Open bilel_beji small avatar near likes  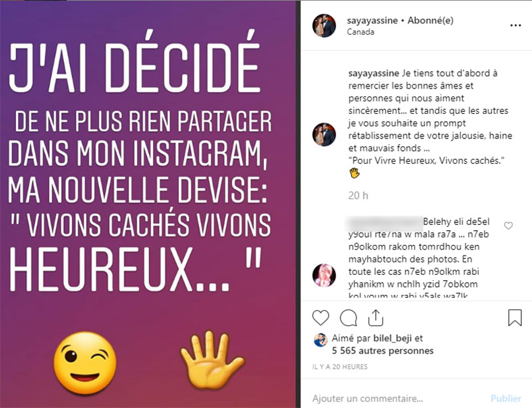(x=321, y=339)
